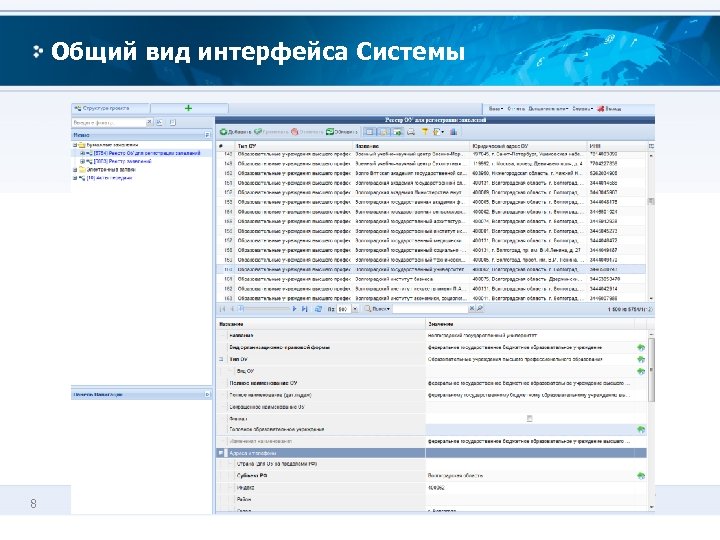This screenshot has height=540, width=720.
Task: Click the "ИНН" column header
Action: coord(617,146)
